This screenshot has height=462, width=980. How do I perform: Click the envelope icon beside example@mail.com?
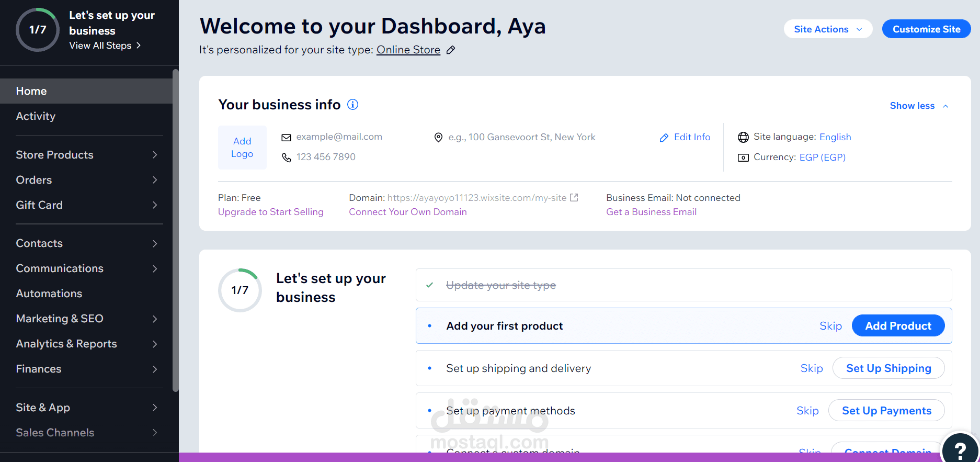pyautogui.click(x=286, y=138)
